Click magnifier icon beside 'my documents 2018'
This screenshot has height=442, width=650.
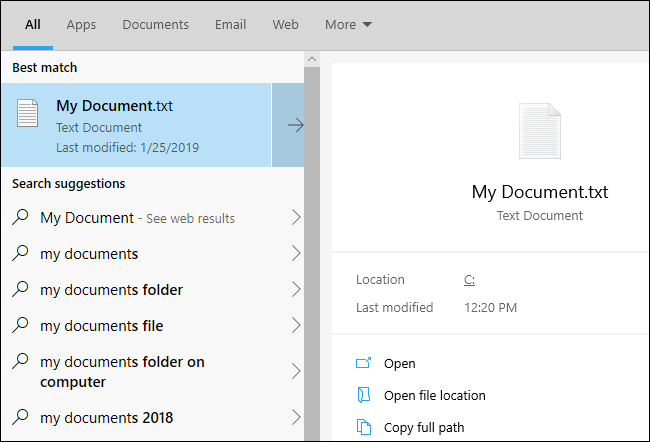[x=20, y=417]
